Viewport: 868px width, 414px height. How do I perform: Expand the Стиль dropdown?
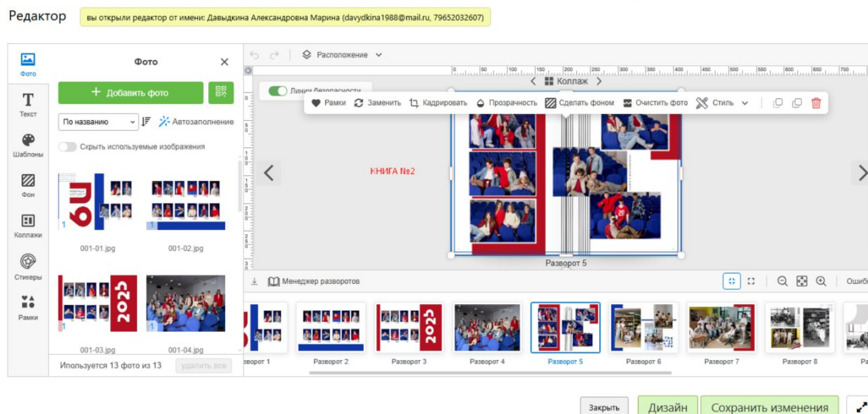coord(722,103)
